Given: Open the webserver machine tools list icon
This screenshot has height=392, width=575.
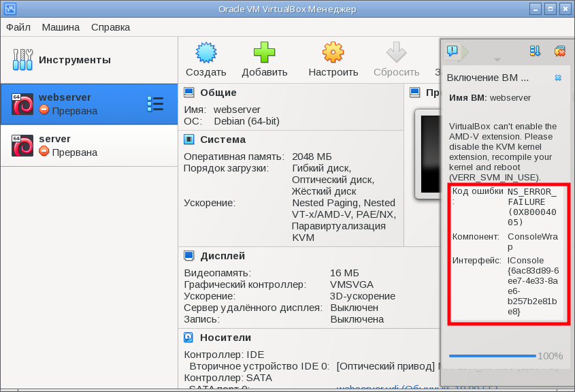Looking at the screenshot, I should [x=155, y=104].
